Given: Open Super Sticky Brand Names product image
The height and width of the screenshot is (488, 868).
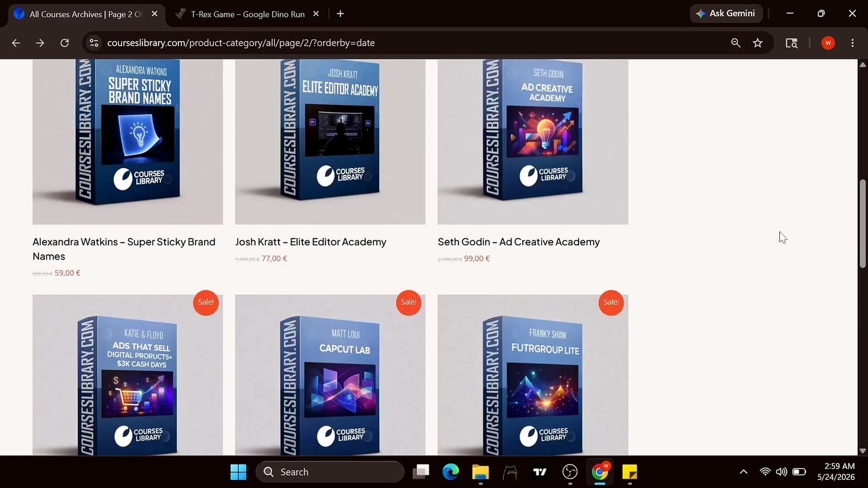Looking at the screenshot, I should (x=127, y=142).
